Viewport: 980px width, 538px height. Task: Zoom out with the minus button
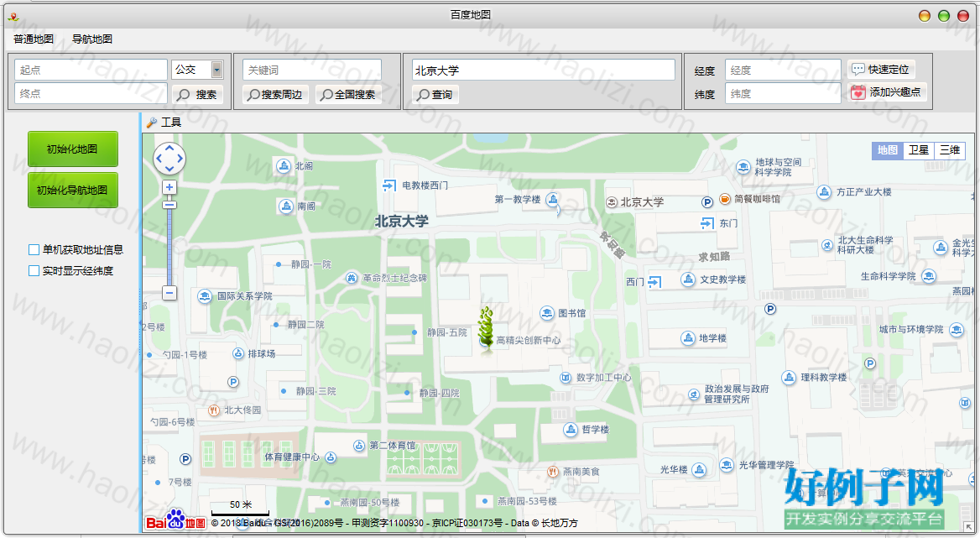click(169, 292)
